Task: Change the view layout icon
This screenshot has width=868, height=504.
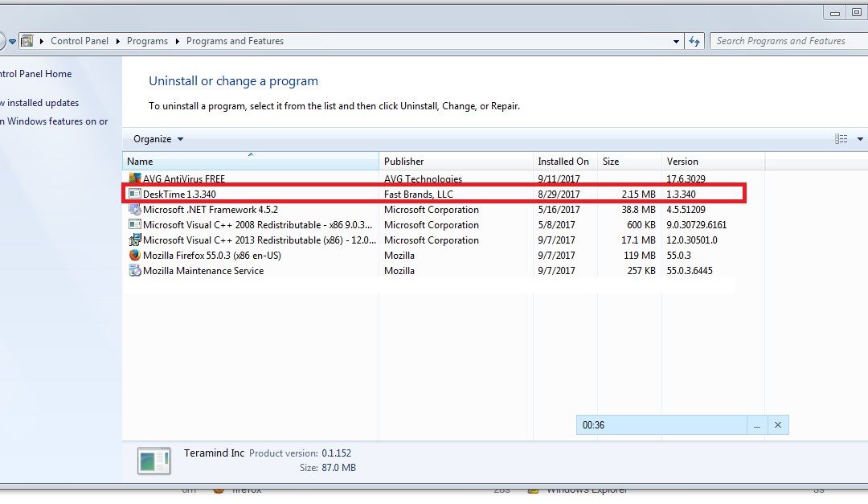Action: 841,139
